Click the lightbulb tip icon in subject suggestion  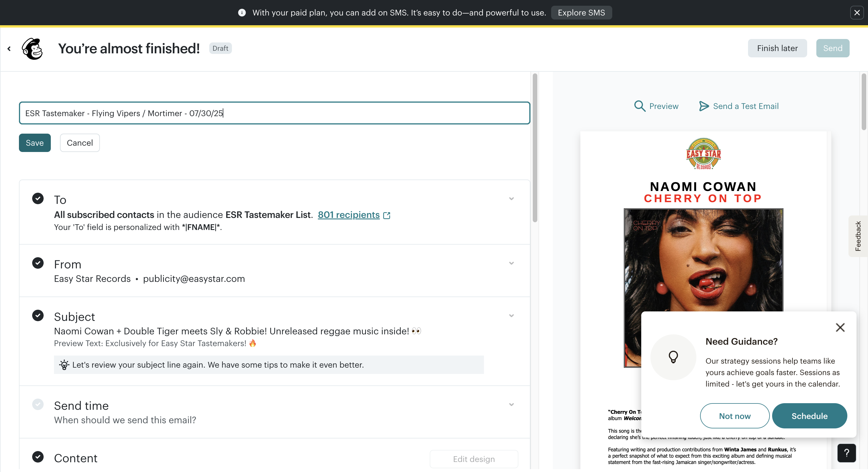(64, 364)
